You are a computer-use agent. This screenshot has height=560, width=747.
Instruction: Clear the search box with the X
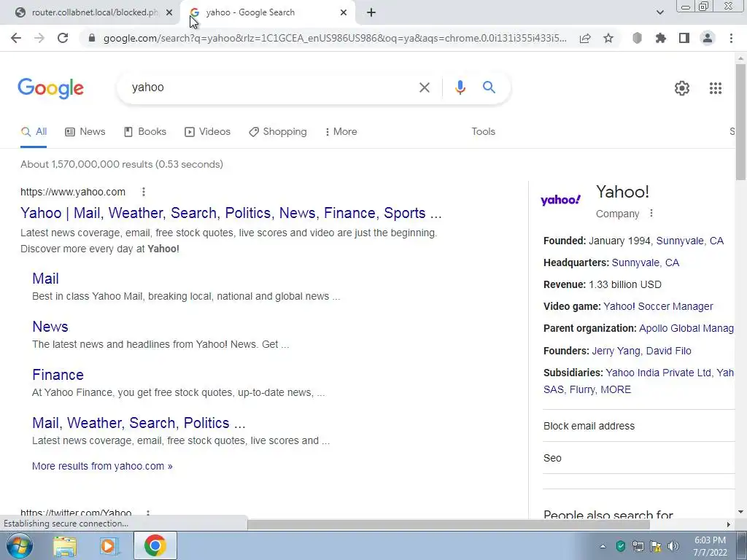coord(424,87)
